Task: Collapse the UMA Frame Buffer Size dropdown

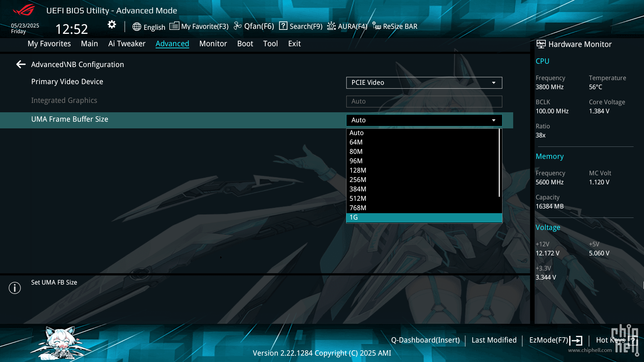Action: click(424, 120)
